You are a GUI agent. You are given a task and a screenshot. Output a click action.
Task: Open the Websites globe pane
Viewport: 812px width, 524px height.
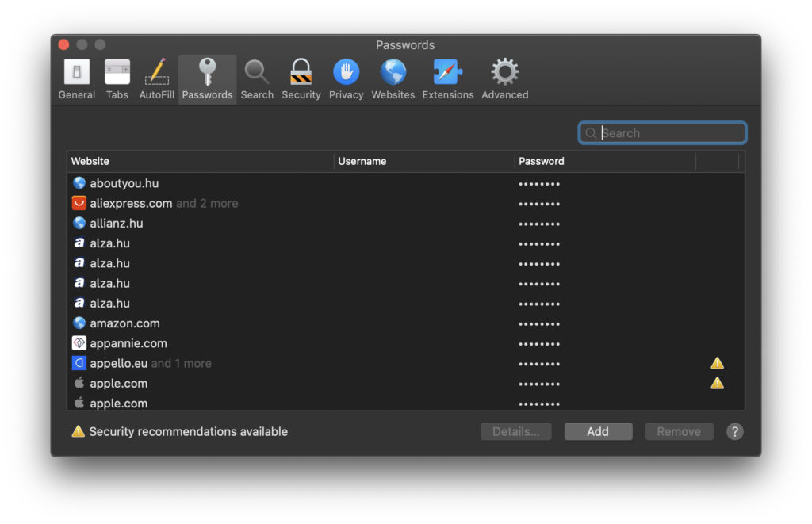(x=393, y=80)
